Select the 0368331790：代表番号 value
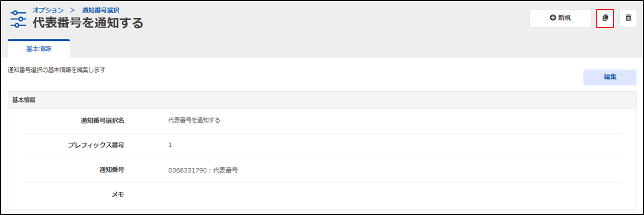644x215 pixels. pos(203,170)
